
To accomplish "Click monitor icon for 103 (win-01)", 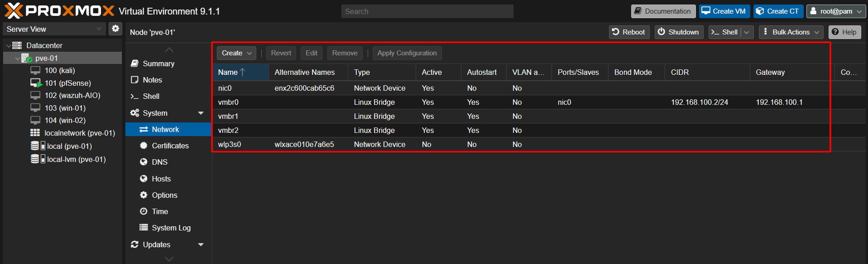I will (35, 108).
